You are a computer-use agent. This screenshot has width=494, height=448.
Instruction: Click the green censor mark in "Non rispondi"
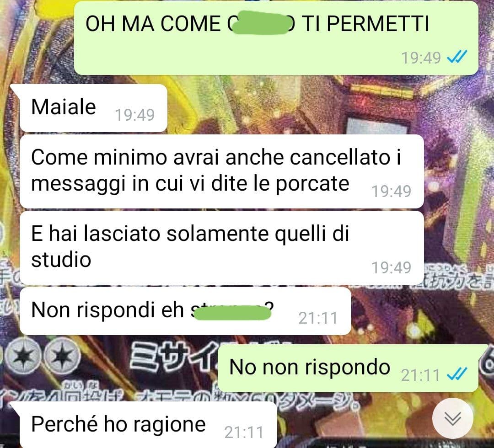tap(232, 313)
